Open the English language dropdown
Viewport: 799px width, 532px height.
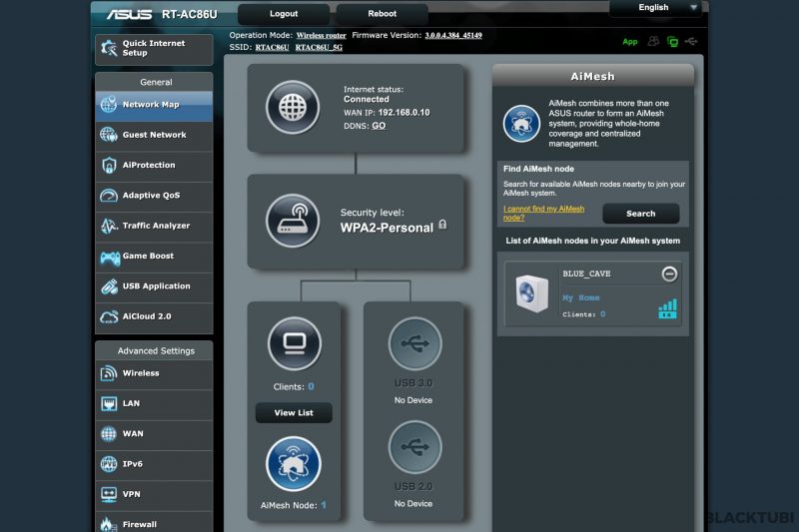656,8
